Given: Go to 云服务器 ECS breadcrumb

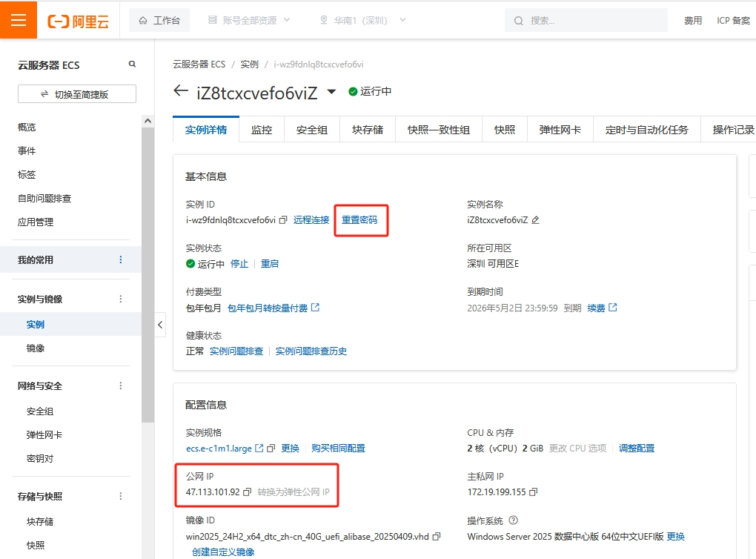Looking at the screenshot, I should (x=199, y=64).
